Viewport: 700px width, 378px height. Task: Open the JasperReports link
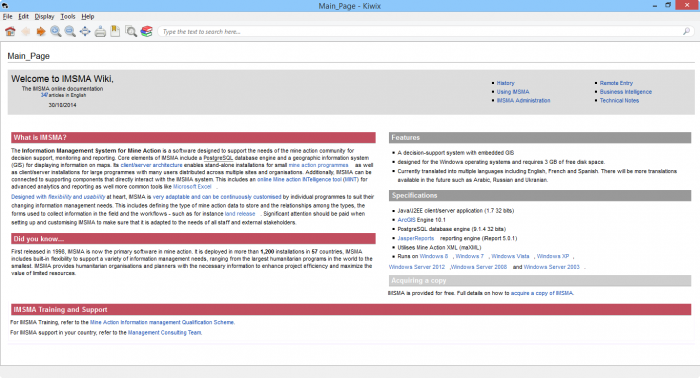[x=416, y=238]
